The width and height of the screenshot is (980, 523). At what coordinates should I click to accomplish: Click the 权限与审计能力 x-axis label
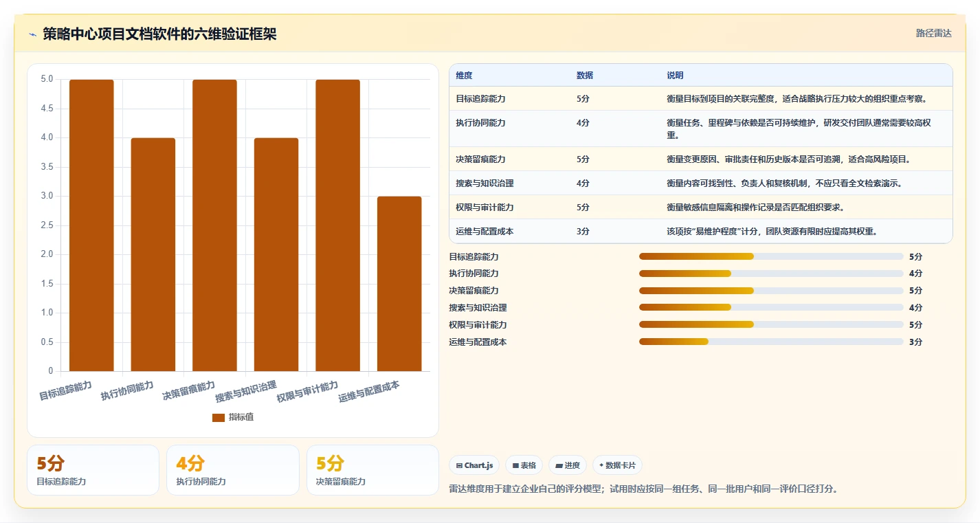[x=307, y=392]
